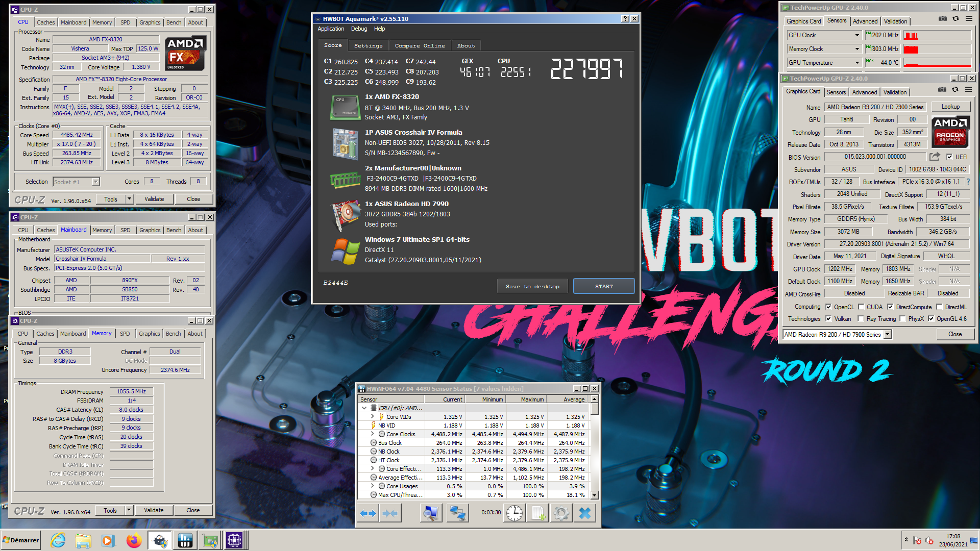Viewport: 980px width, 551px height.
Task: Open HWiNFO system summary magnifier icon
Action: pos(431,513)
